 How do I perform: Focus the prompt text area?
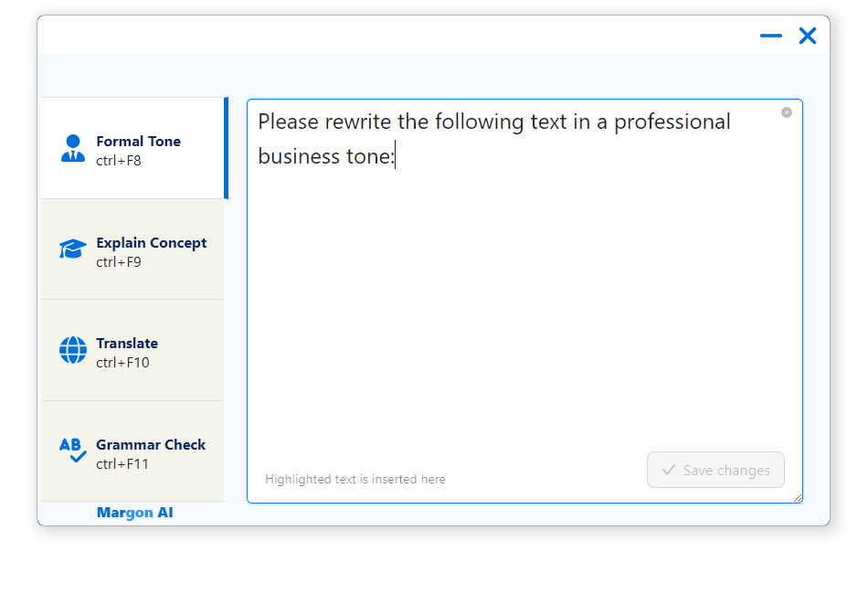pos(524,302)
